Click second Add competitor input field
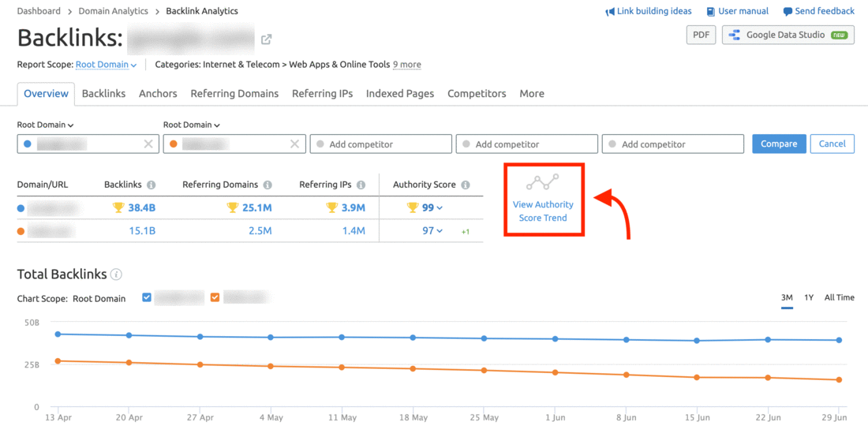This screenshot has height=433, width=868. point(527,144)
